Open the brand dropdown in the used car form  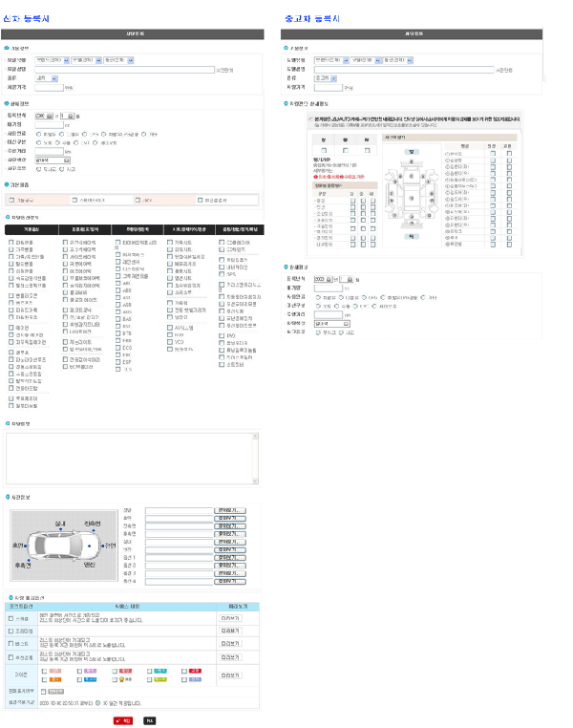click(x=331, y=60)
